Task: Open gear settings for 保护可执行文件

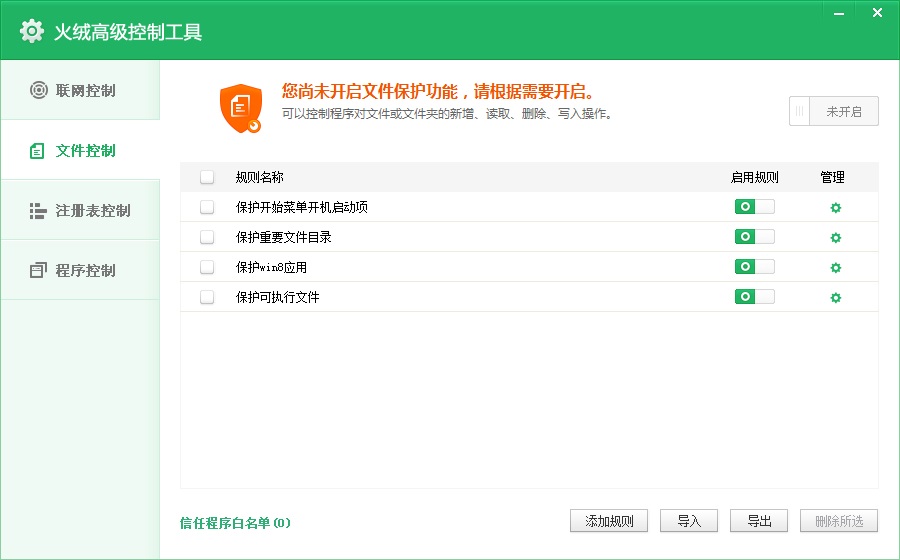Action: pos(836,298)
